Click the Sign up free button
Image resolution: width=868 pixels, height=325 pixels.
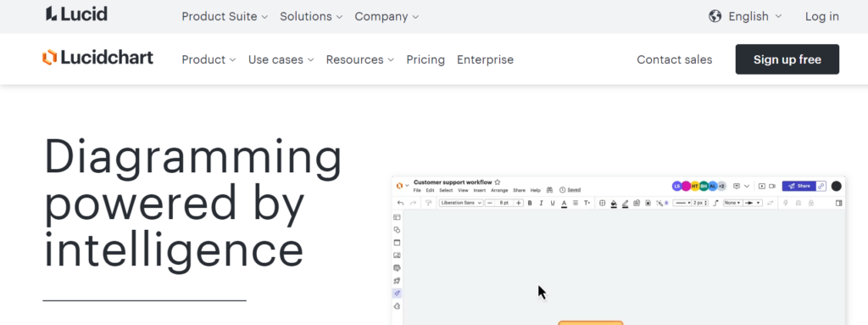point(787,59)
